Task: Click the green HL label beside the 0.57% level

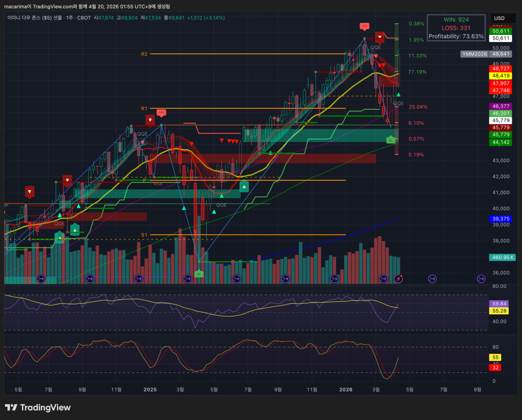Action: coord(391,140)
